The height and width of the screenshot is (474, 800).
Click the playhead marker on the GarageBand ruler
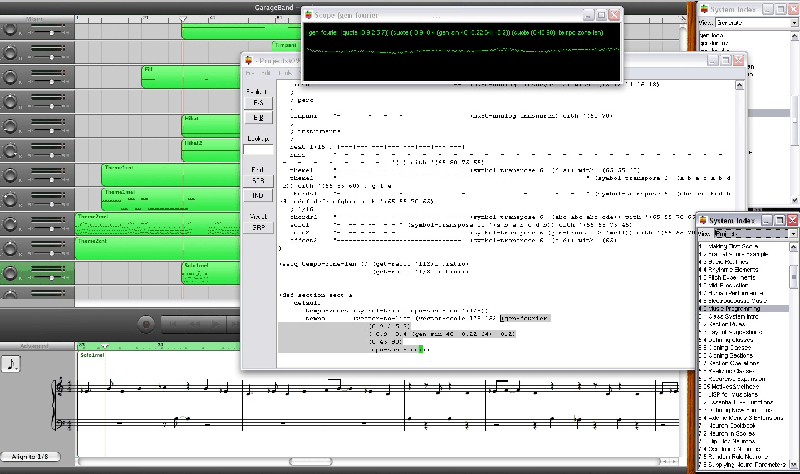[x=183, y=19]
